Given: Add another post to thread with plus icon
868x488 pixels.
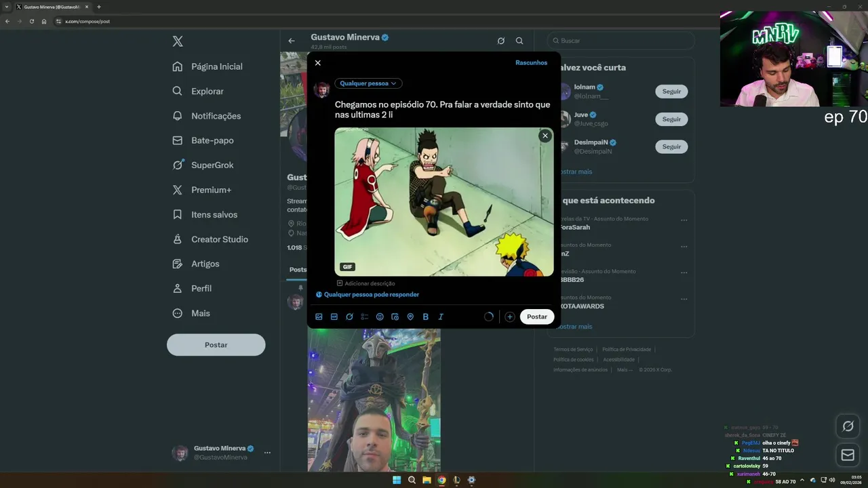Looking at the screenshot, I should click(509, 317).
